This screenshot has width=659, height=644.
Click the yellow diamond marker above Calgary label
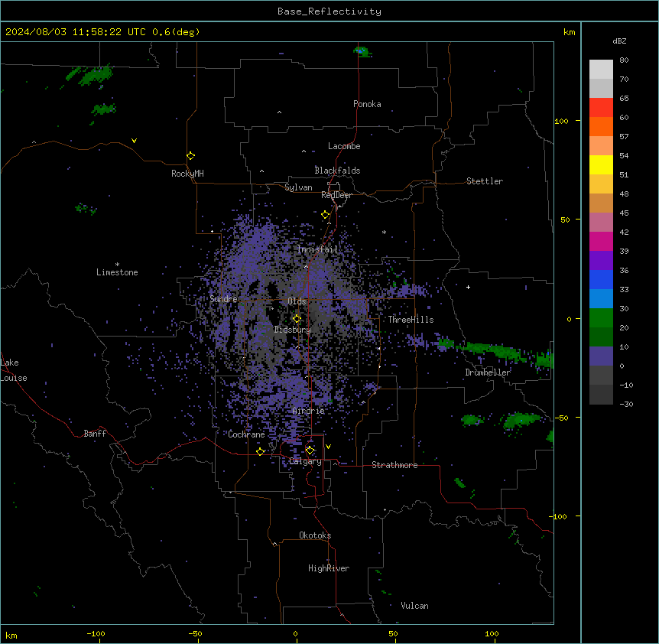tap(310, 450)
